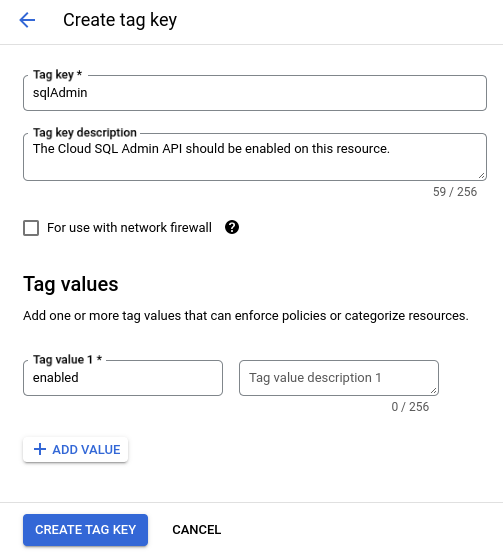This screenshot has height=555, width=503.
Task: Click resize handle of Tag value description 1
Action: click(433, 390)
